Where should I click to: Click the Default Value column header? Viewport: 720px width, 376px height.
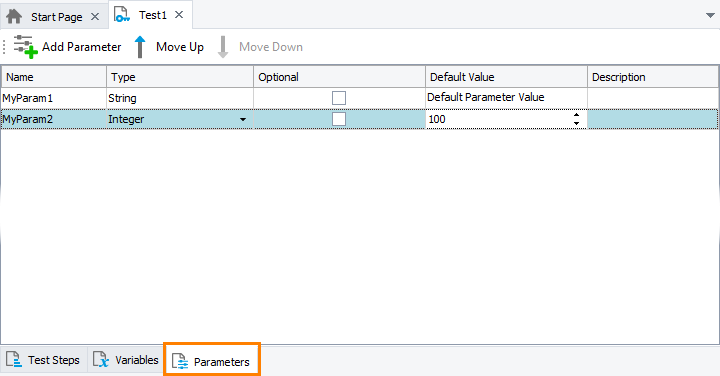(506, 77)
